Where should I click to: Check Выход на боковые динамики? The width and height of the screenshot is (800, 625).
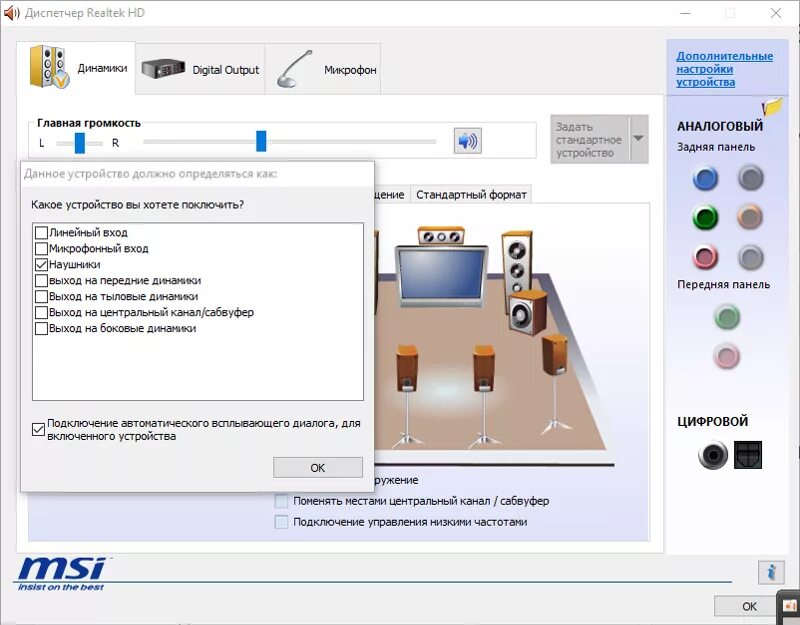coord(41,328)
